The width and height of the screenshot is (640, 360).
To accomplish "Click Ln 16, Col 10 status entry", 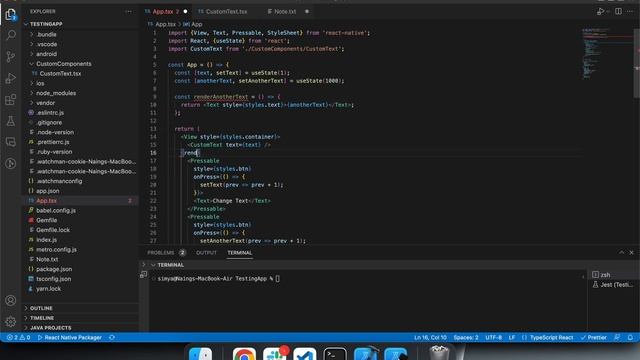I will click(x=430, y=338).
